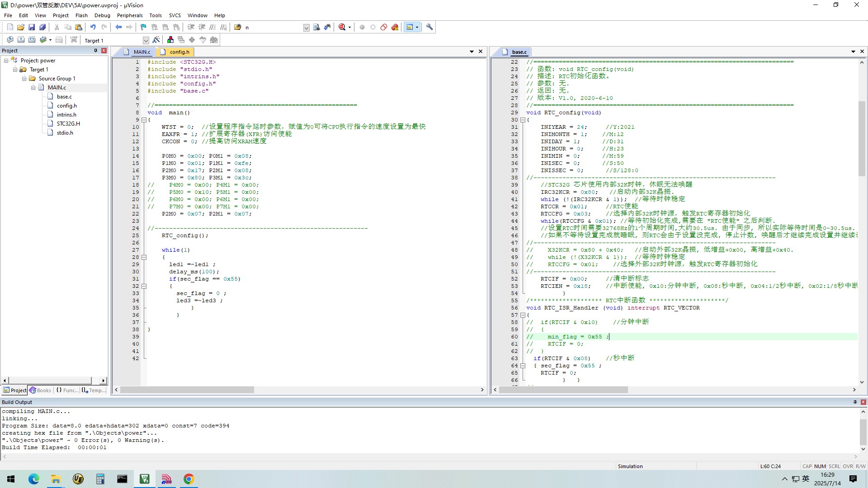Open the File menu
The height and width of the screenshot is (488, 868).
(x=8, y=15)
